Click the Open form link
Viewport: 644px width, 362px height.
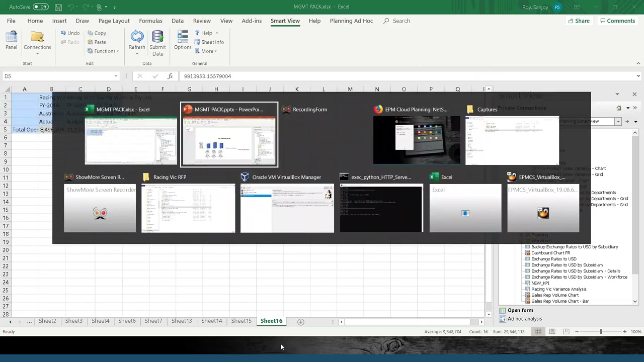(x=520, y=310)
